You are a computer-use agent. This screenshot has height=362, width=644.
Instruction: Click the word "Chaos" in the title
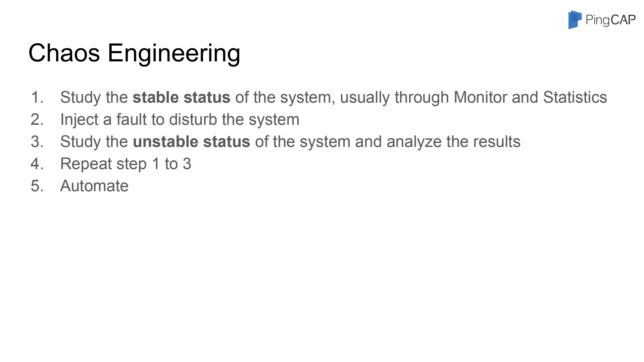[x=64, y=53]
